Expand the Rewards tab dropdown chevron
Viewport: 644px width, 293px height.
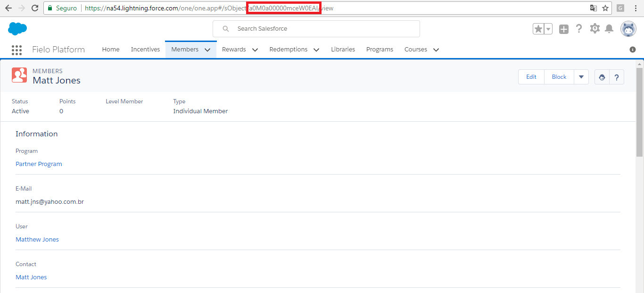[255, 50]
